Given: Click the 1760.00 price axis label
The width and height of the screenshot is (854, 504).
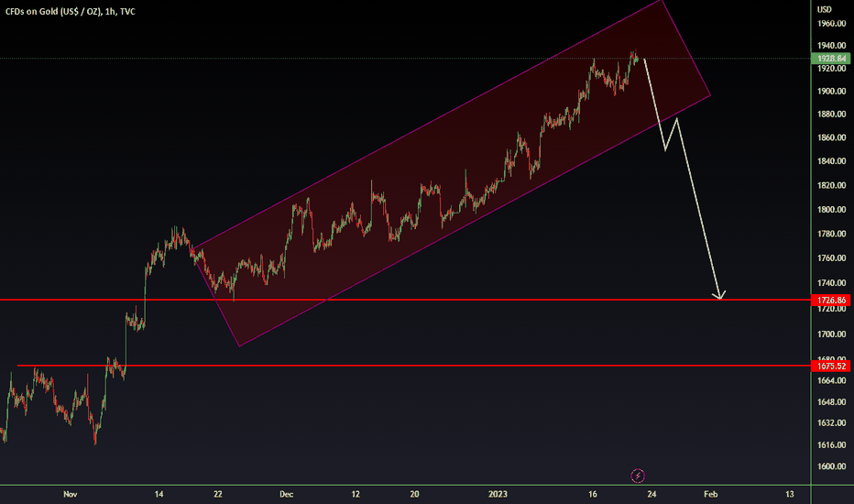Looking at the screenshot, I should [x=831, y=257].
